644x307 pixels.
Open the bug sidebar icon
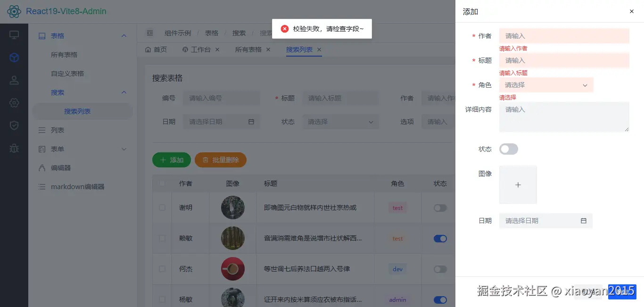coord(14,148)
